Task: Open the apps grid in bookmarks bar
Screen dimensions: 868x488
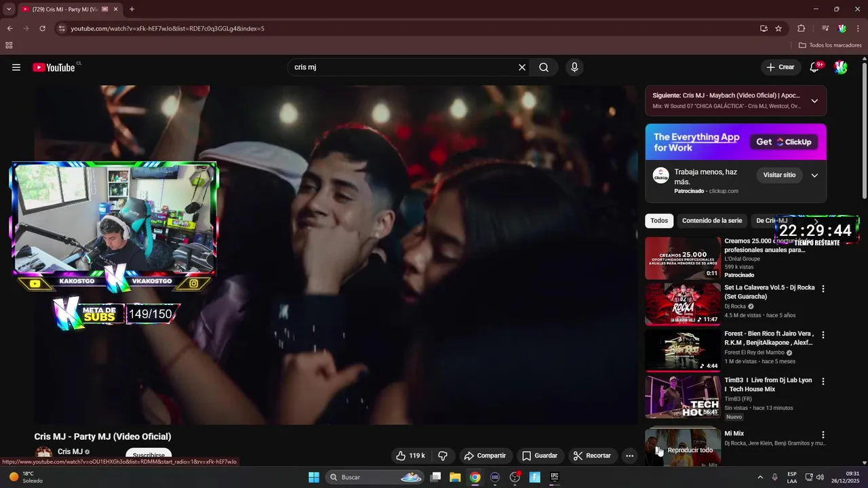Action: point(9,45)
